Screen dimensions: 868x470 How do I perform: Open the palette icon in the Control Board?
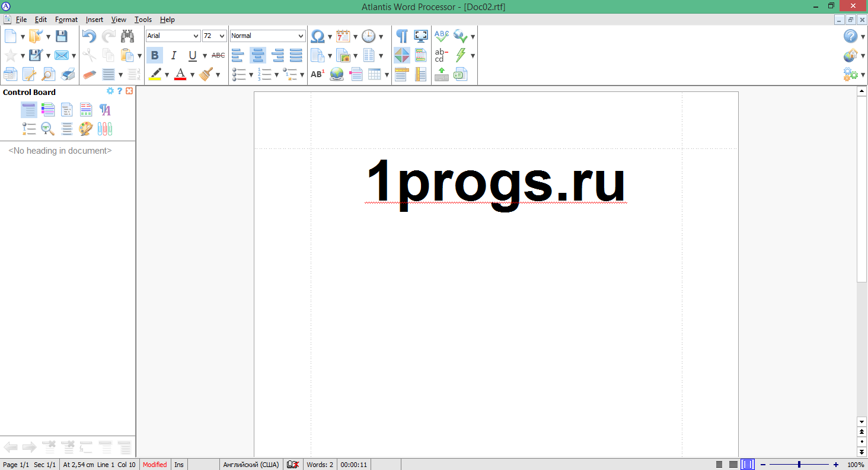click(x=85, y=129)
